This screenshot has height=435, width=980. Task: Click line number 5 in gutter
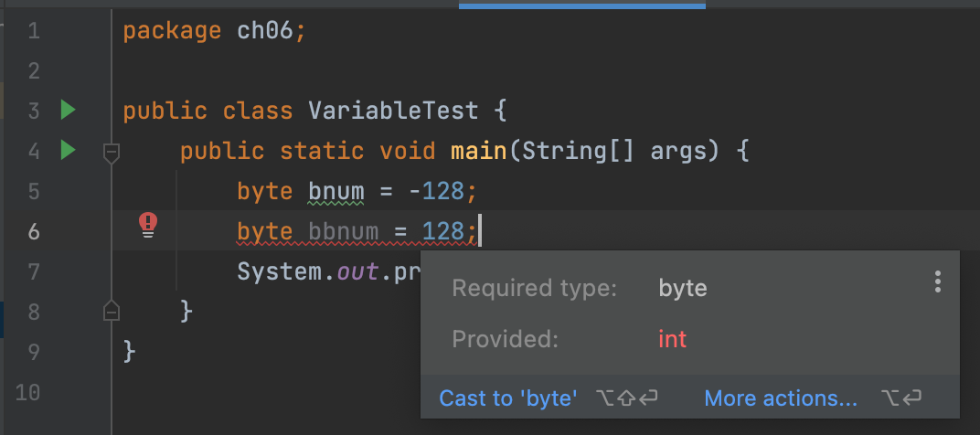34,191
